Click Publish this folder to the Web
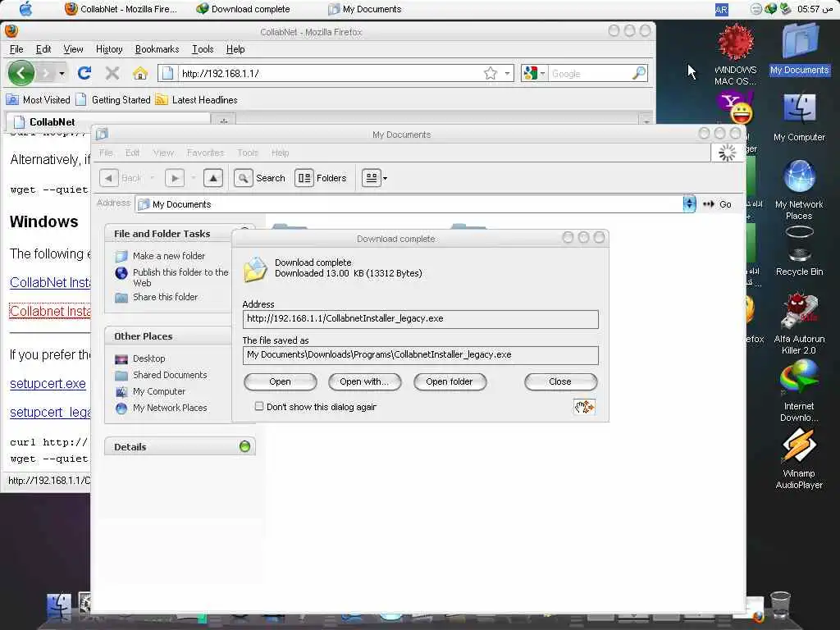This screenshot has width=840, height=630. [180, 277]
